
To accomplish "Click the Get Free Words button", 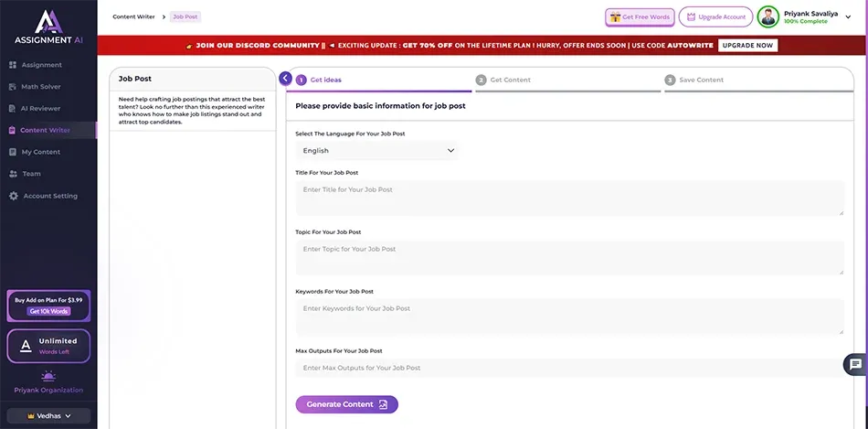I will [640, 17].
